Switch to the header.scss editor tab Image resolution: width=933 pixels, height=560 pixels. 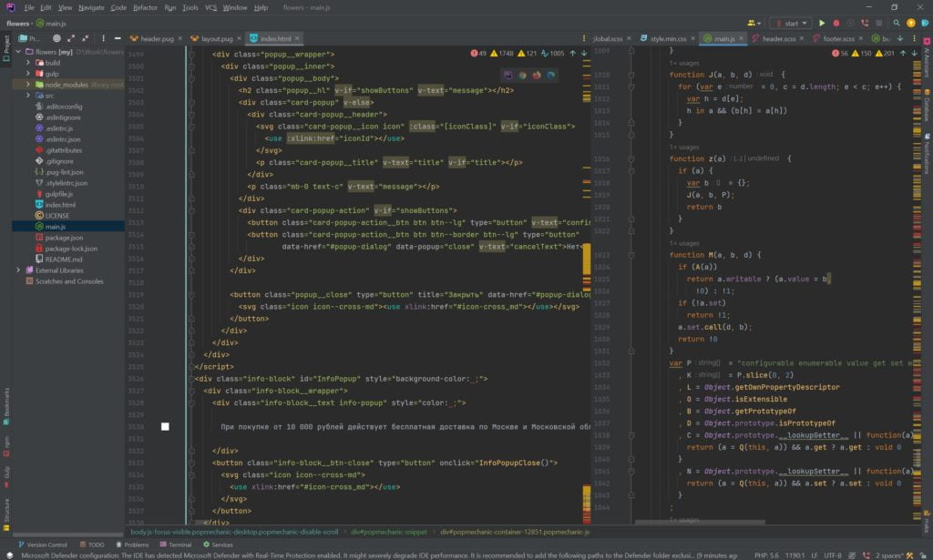(777, 39)
